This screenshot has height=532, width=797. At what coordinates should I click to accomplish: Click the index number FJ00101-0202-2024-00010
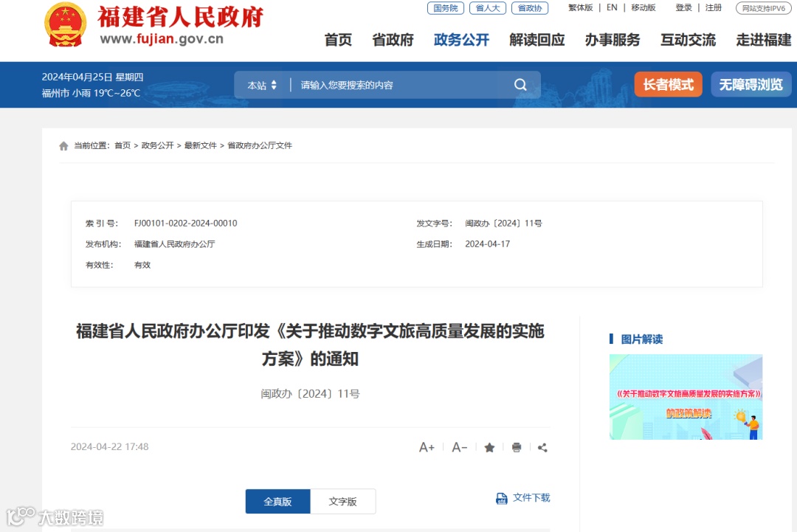click(185, 223)
